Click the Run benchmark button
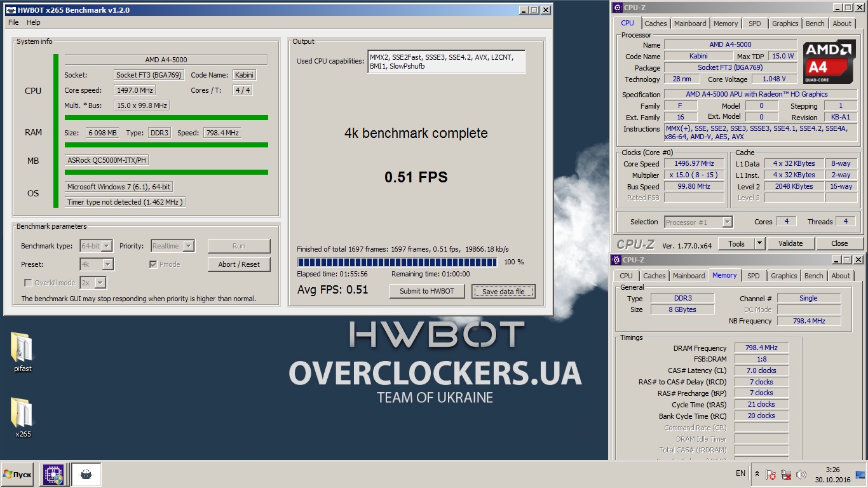The width and height of the screenshot is (868, 488). [239, 246]
